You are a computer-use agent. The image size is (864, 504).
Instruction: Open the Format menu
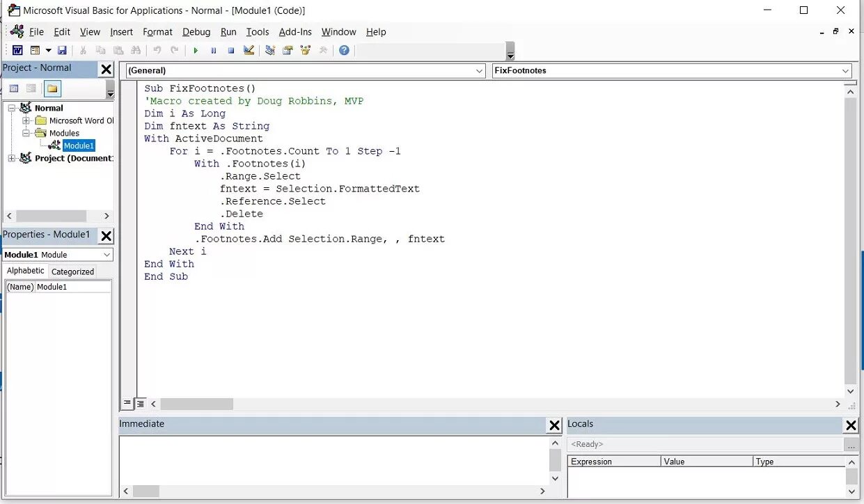point(157,31)
